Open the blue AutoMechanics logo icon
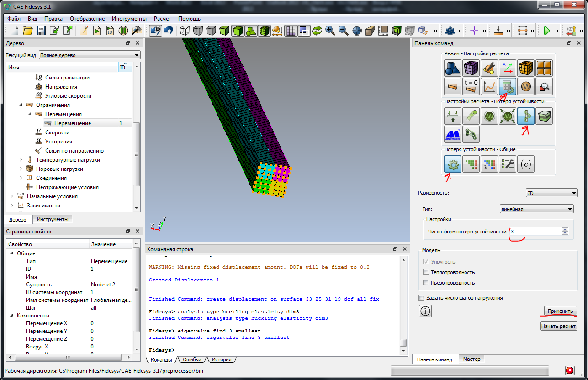The width and height of the screenshot is (588, 380). tap(452, 134)
